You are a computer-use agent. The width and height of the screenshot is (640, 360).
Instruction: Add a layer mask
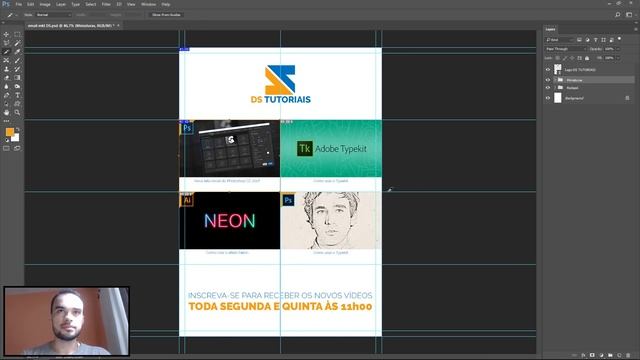592,355
